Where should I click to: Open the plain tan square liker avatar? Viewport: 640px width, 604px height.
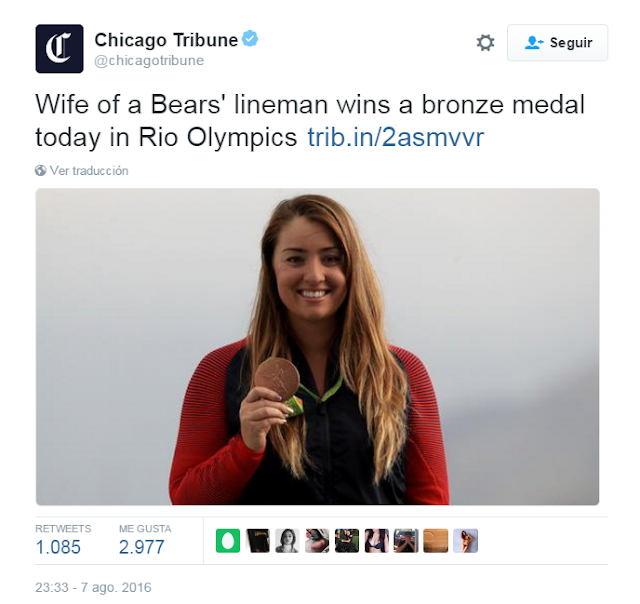[436, 541]
